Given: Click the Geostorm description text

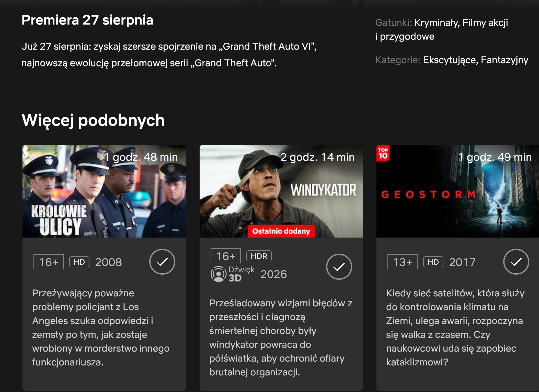Looking at the screenshot, I should coord(455,328).
